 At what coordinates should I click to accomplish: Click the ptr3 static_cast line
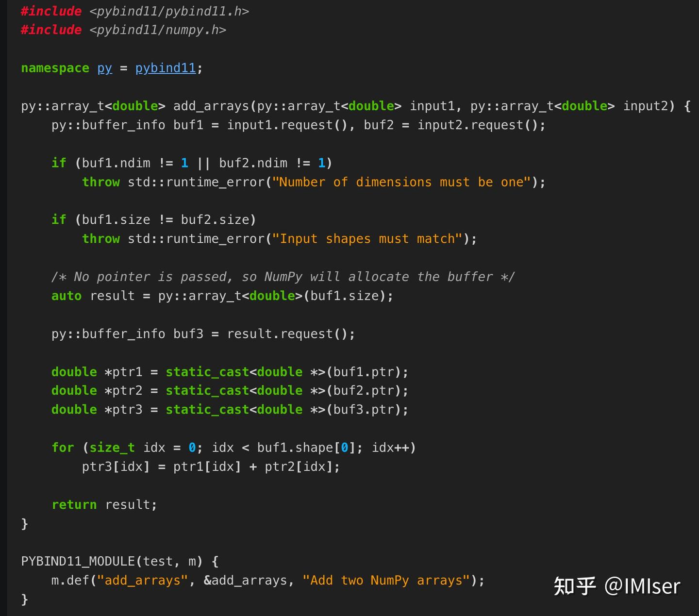pos(230,409)
